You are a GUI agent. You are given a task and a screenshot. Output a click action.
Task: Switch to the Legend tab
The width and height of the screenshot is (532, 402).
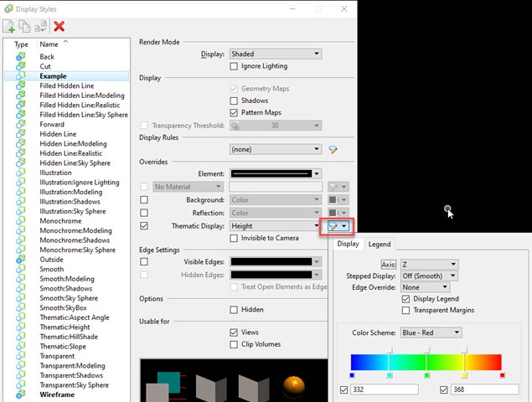click(380, 245)
